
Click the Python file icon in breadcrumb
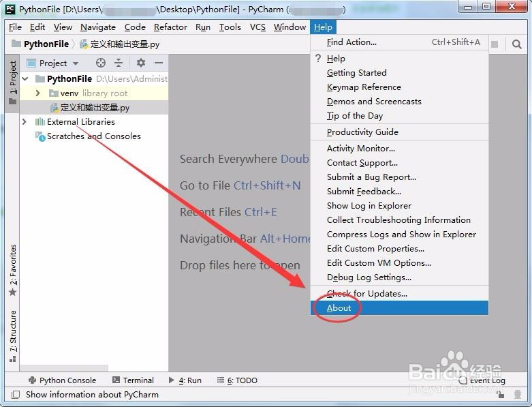pos(84,44)
